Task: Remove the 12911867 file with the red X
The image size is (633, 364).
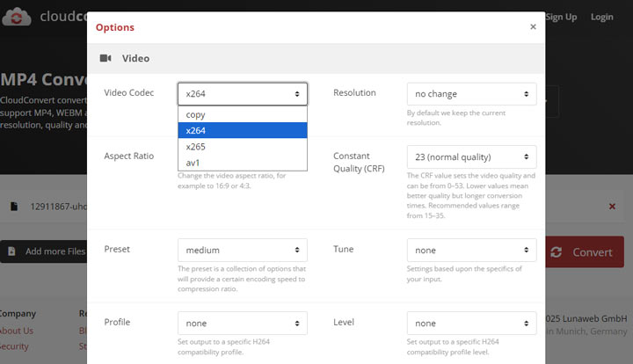Action: click(612, 207)
